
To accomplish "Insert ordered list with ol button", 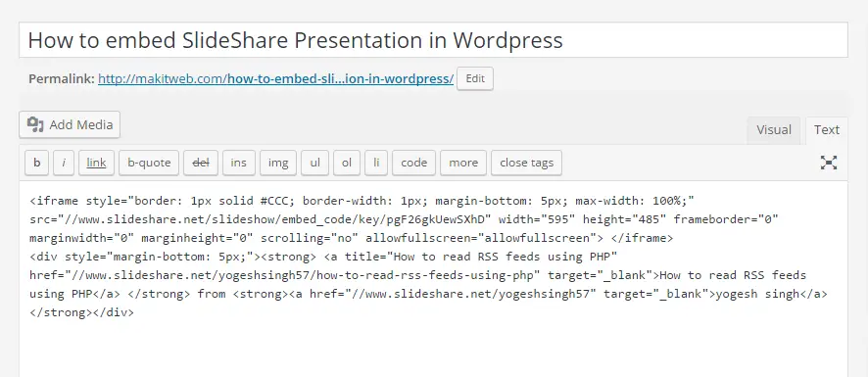I will tap(347, 163).
